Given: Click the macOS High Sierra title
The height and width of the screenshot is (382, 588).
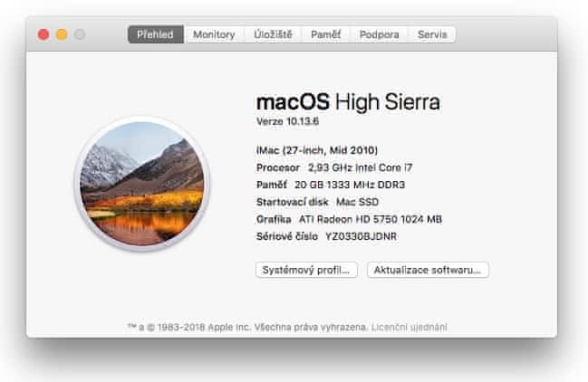Looking at the screenshot, I should tap(348, 102).
